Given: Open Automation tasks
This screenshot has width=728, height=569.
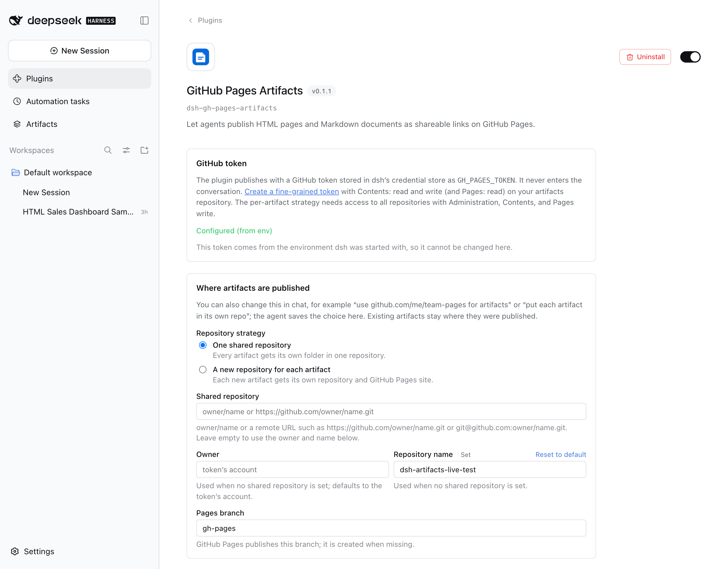Looking at the screenshot, I should pyautogui.click(x=80, y=101).
